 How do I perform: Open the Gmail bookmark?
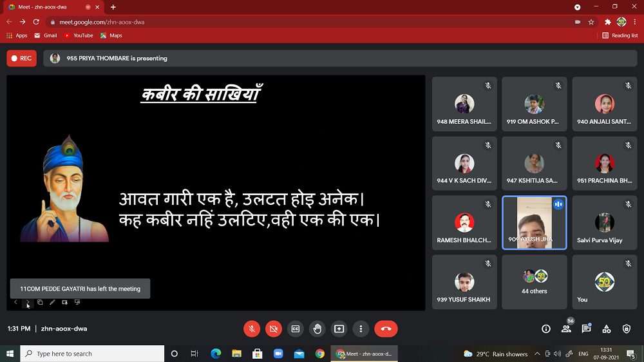click(46, 35)
